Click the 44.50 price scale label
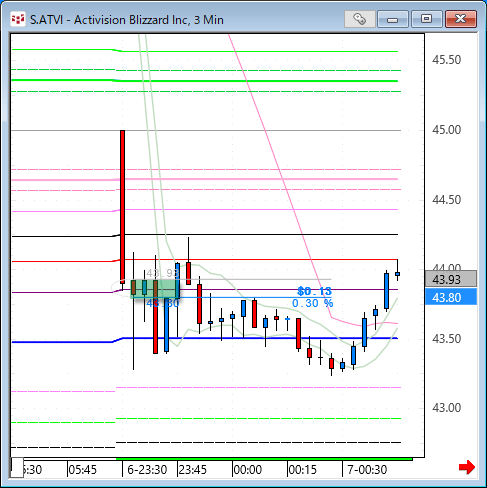 click(x=446, y=200)
